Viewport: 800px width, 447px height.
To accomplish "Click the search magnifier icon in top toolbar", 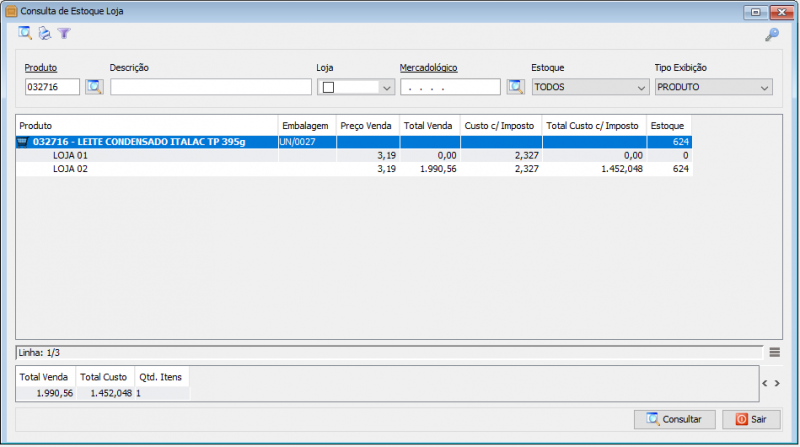I will pos(25,34).
